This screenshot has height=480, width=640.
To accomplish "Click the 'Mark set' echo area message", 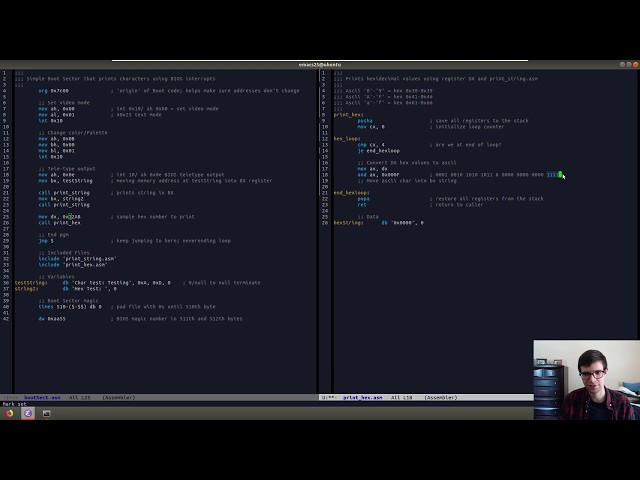I will (14, 404).
